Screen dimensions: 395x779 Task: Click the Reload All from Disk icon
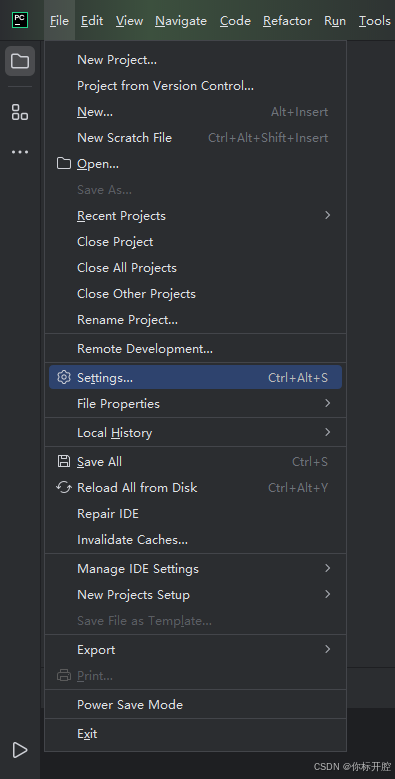pyautogui.click(x=64, y=487)
